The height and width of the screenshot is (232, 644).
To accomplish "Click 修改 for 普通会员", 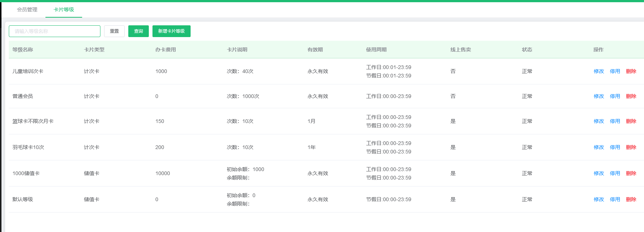I will pos(599,96).
